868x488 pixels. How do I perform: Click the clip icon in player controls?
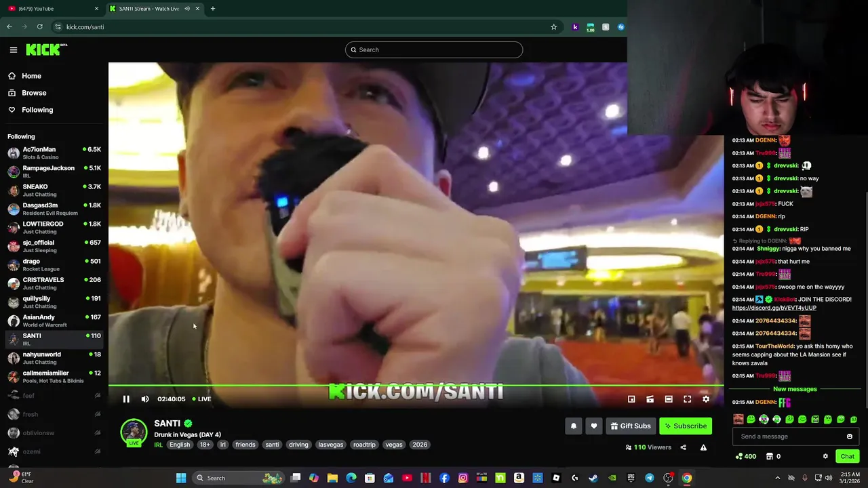point(650,399)
